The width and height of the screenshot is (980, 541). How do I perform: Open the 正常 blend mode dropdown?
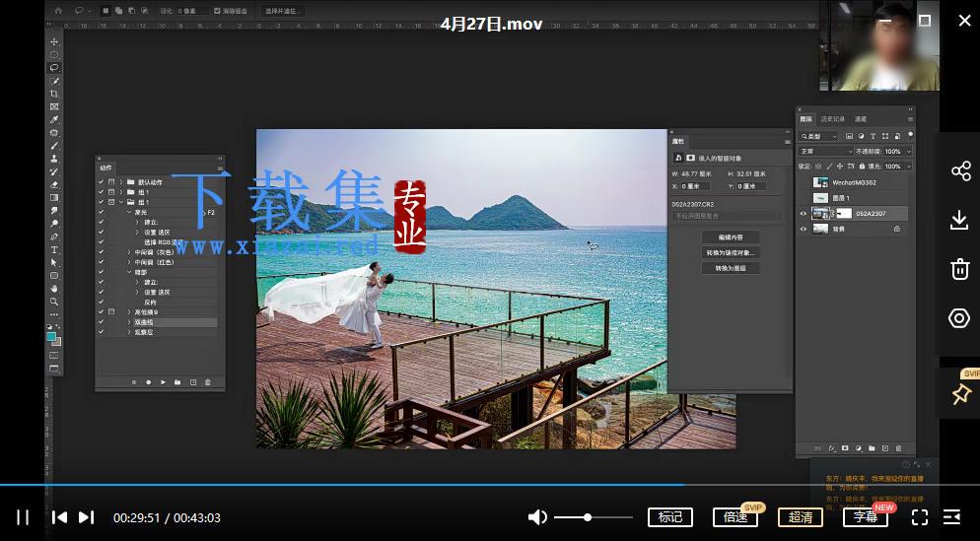point(825,151)
